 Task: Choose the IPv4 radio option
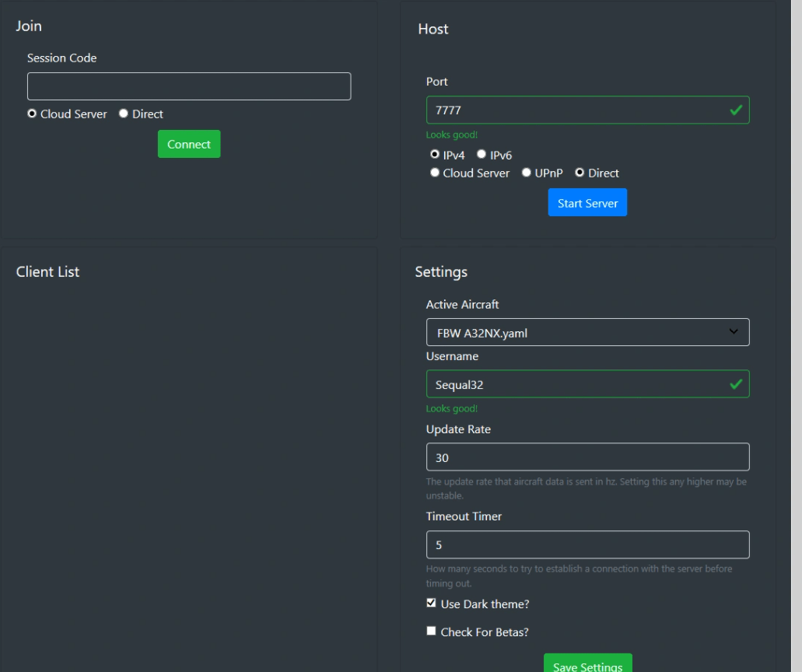click(435, 155)
